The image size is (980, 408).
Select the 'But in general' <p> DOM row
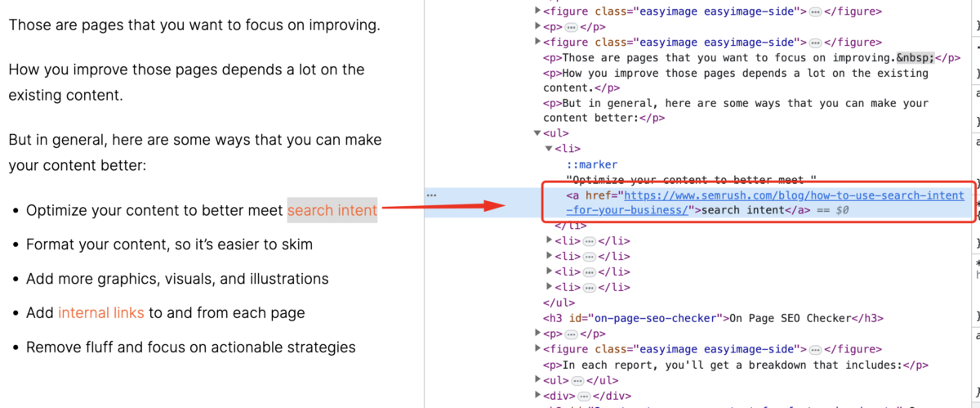[736, 110]
